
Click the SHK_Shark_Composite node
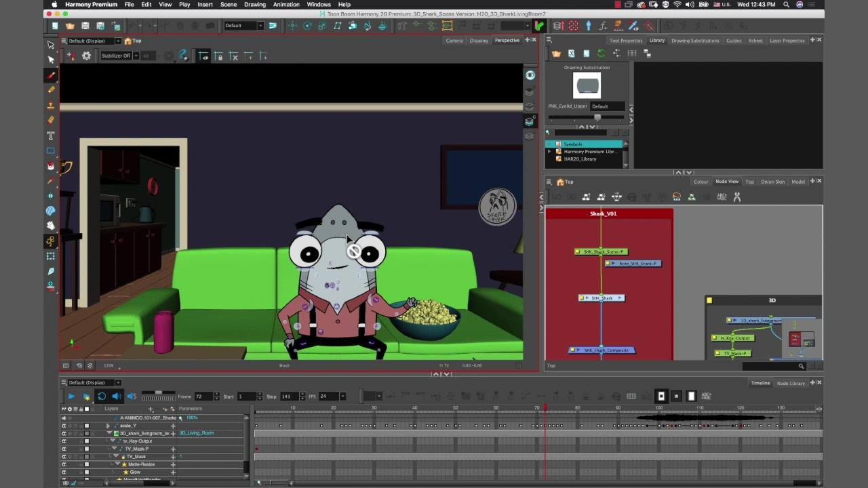[602, 350]
